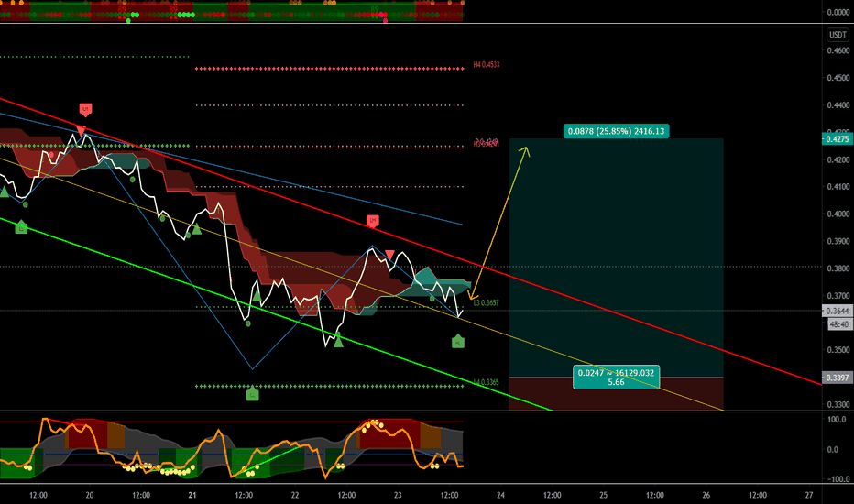Click the 0.3800 price axis tick

click(838, 268)
